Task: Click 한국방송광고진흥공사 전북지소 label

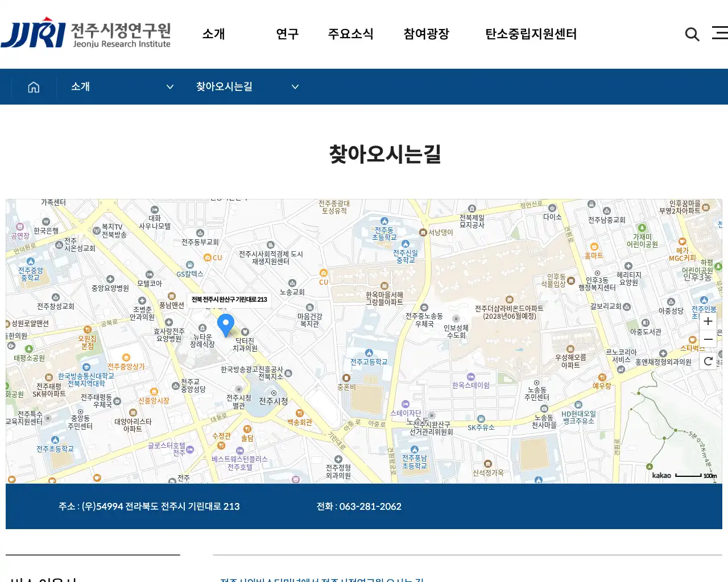Action: tap(252, 373)
